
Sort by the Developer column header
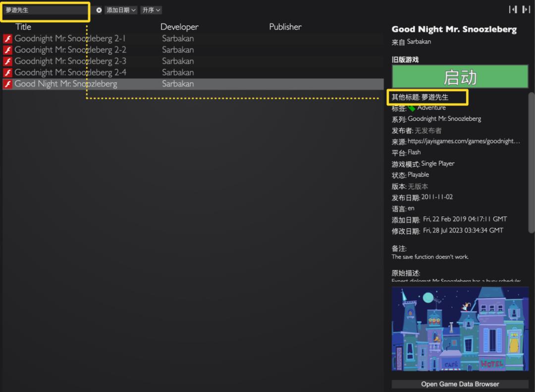pyautogui.click(x=179, y=27)
